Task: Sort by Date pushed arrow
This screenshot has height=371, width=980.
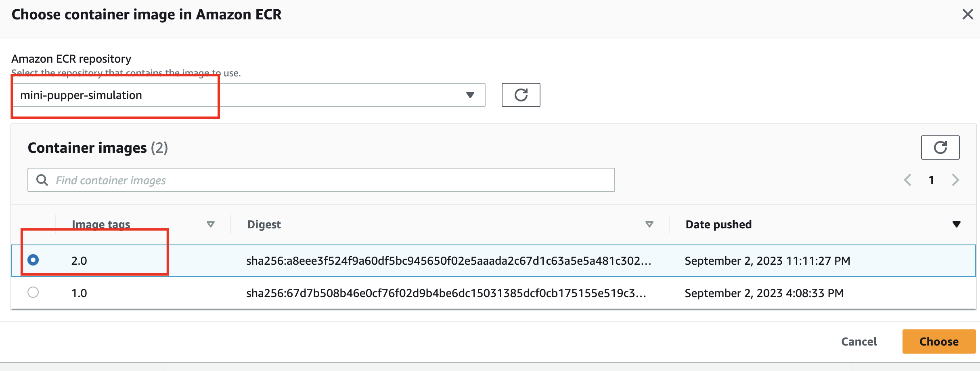Action: (956, 224)
